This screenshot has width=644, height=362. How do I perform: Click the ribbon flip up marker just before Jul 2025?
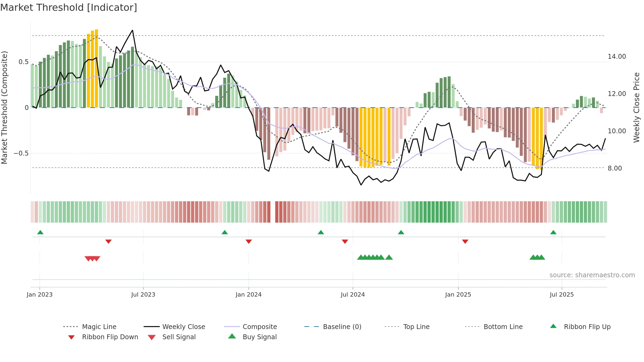pos(553,232)
